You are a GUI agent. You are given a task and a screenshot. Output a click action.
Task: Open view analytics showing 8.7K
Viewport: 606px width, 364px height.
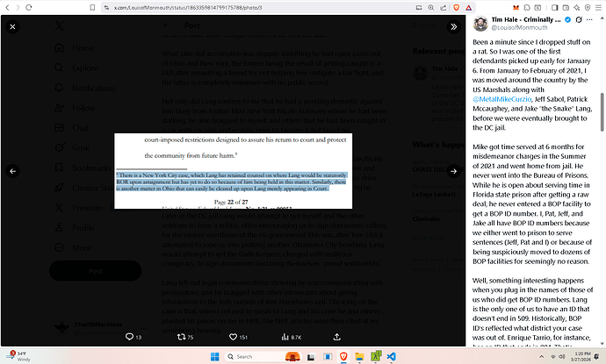coord(286,336)
